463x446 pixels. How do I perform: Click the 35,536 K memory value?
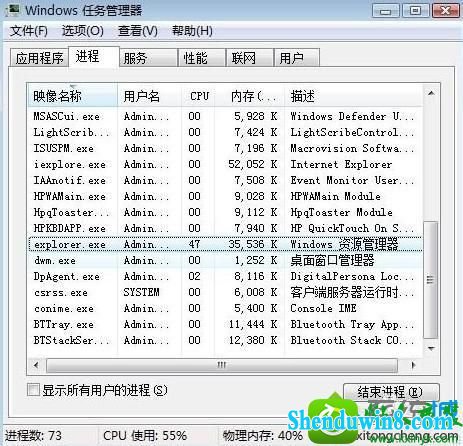point(253,244)
